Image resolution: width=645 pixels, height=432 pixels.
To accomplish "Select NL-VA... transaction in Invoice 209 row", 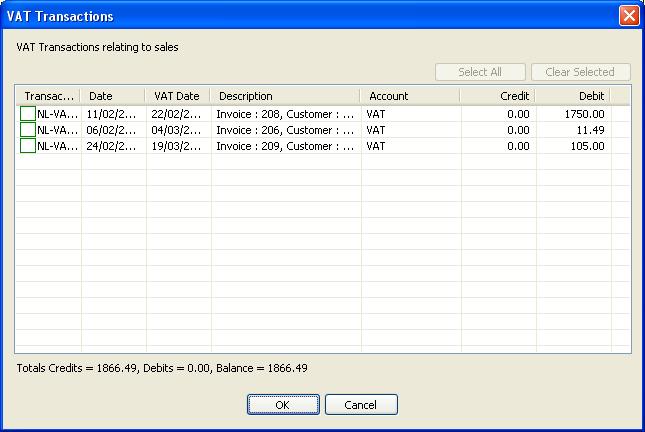I will click(58, 146).
